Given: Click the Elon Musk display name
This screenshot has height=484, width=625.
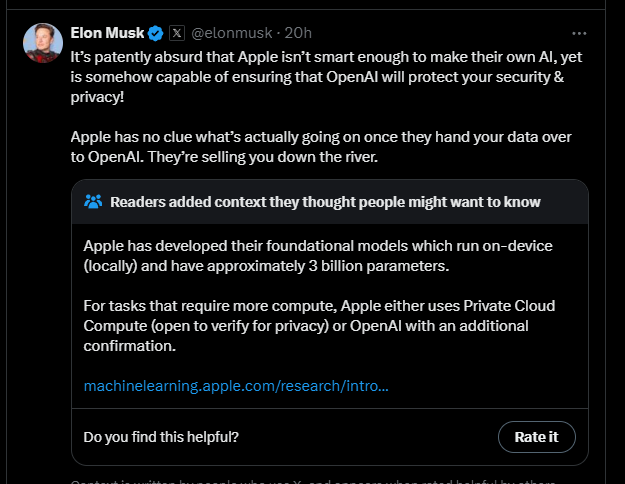Looking at the screenshot, I should (107, 33).
